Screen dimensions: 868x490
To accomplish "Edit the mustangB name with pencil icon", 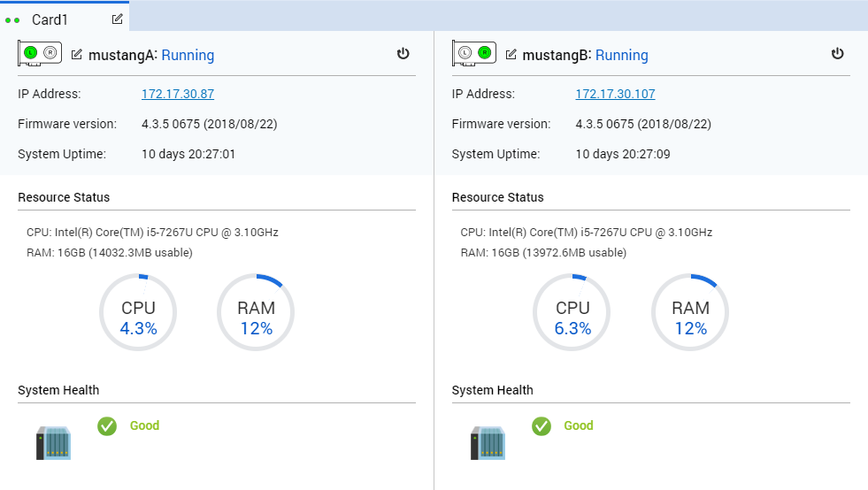I will (511, 54).
